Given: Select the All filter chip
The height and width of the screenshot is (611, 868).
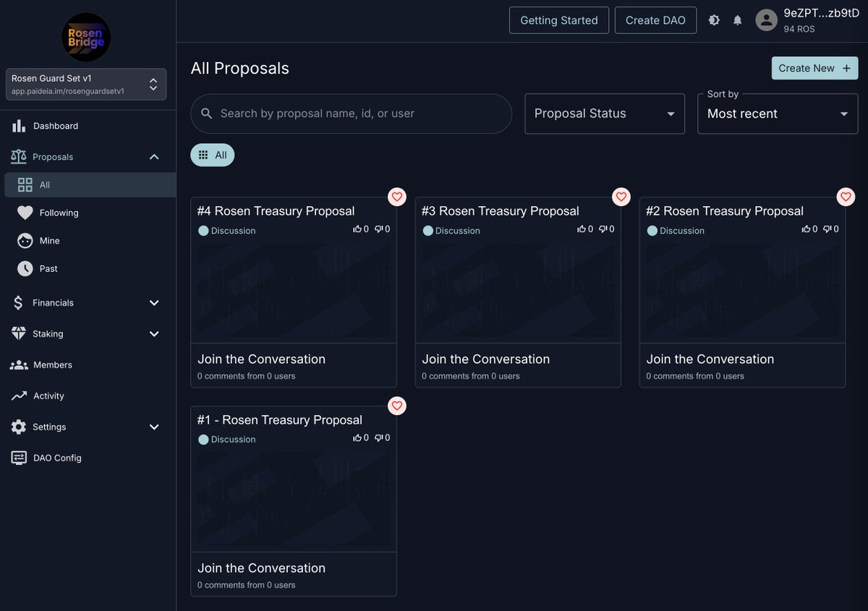Looking at the screenshot, I should click(213, 155).
